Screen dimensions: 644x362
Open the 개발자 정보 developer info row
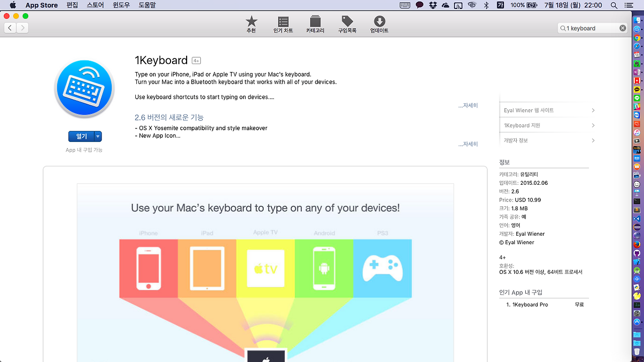(516, 140)
